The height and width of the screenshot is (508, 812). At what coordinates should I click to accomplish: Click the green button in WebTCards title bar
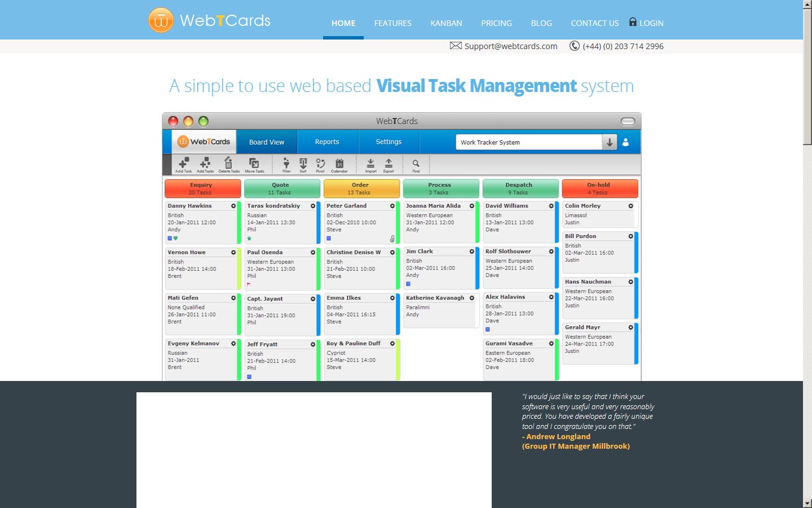[204, 121]
